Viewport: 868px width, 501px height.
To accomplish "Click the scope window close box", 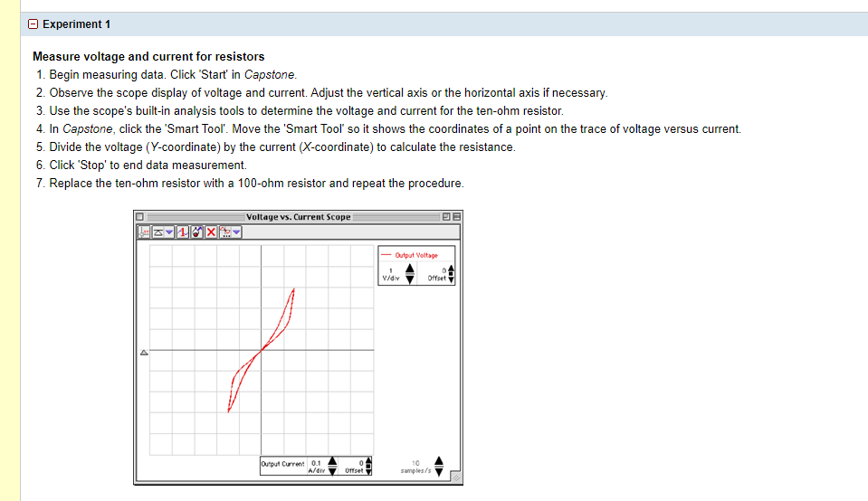I will pos(139,217).
